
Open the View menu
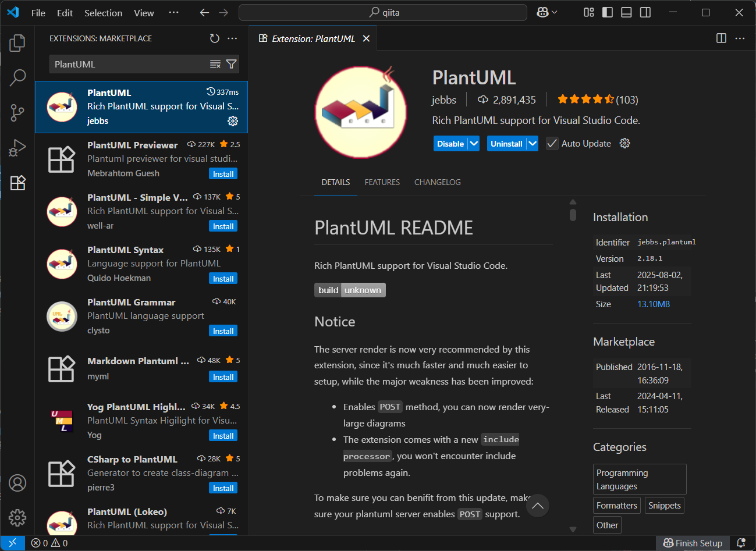click(143, 12)
